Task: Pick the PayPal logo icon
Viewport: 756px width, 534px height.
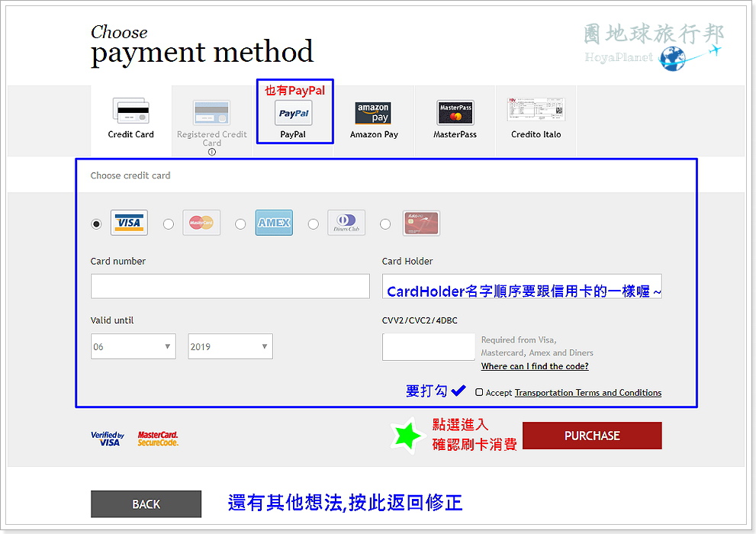Action: point(293,113)
